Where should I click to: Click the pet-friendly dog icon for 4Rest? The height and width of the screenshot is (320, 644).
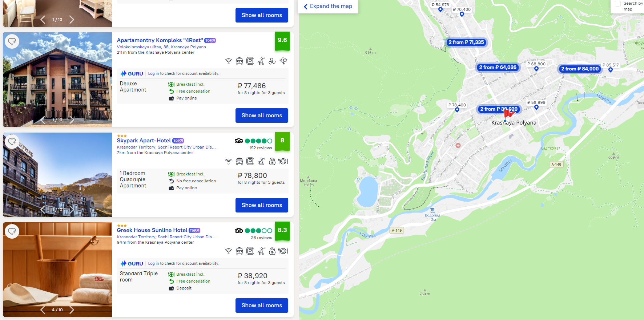(283, 61)
